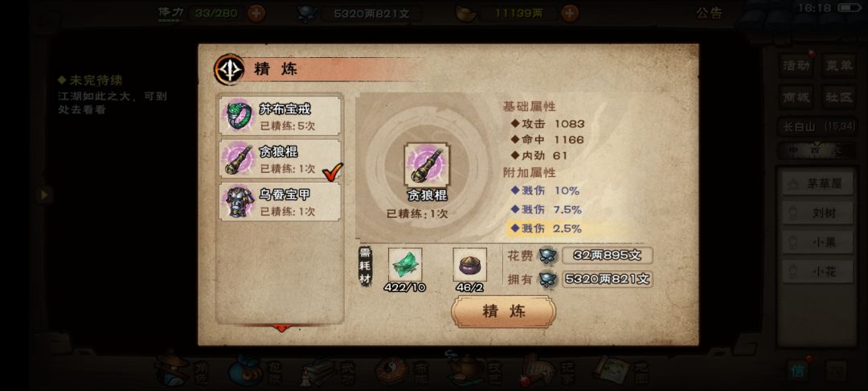This screenshot has height=391, width=868.
Task: Add stamina with plus icon beside 33/280
Action: pyautogui.click(x=256, y=14)
